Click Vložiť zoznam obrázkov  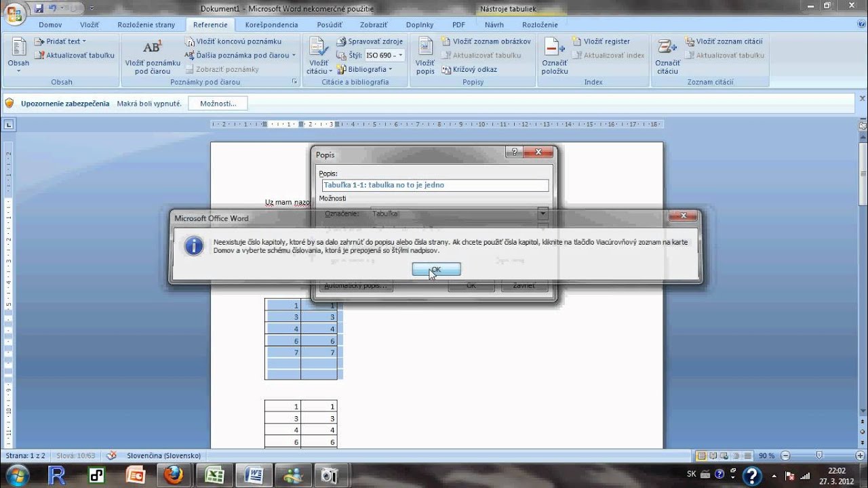[x=486, y=41]
